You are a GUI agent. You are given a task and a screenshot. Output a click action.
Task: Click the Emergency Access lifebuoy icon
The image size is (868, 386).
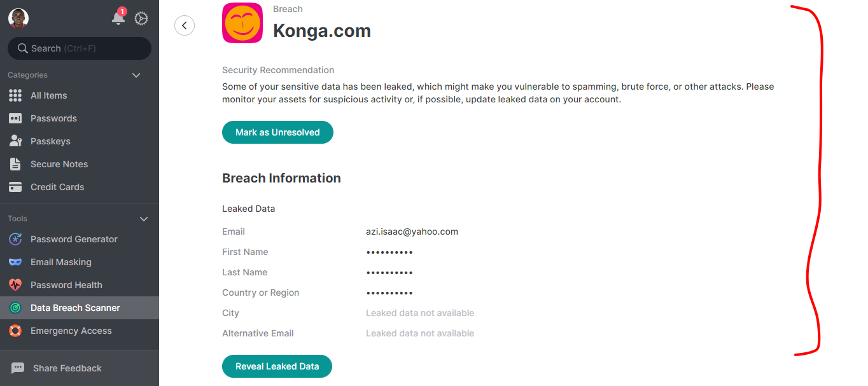pos(15,331)
